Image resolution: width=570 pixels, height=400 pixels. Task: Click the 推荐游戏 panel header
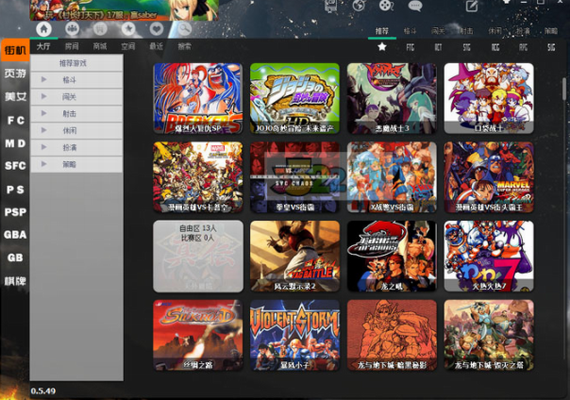[76, 63]
